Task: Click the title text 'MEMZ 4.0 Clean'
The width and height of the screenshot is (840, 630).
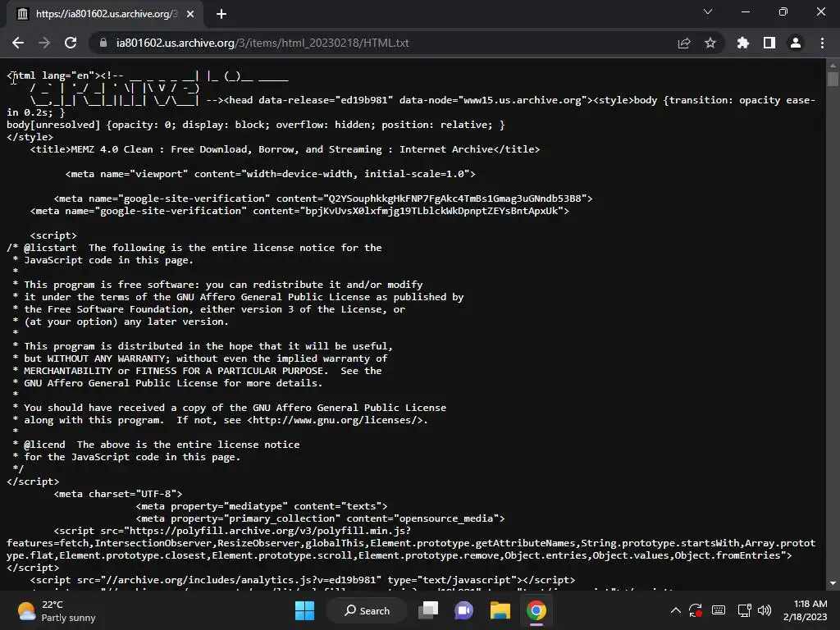Action: coord(112,149)
